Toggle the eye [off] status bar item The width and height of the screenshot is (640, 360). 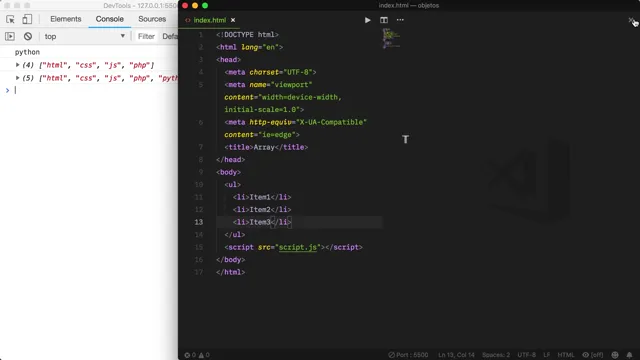(x=593, y=355)
